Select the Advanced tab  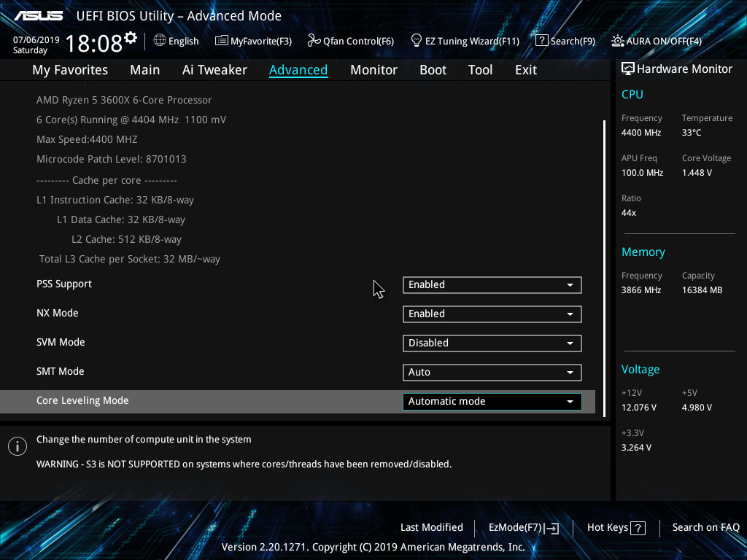pyautogui.click(x=298, y=70)
